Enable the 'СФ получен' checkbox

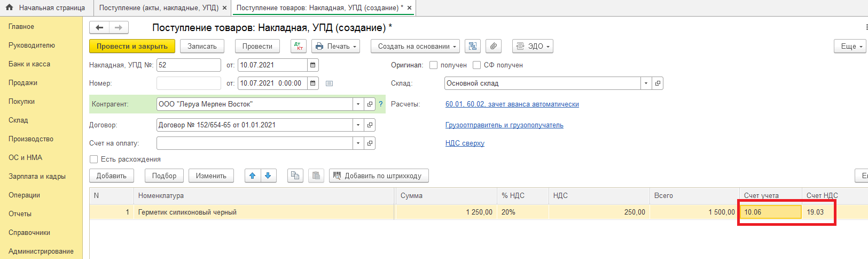(477, 65)
